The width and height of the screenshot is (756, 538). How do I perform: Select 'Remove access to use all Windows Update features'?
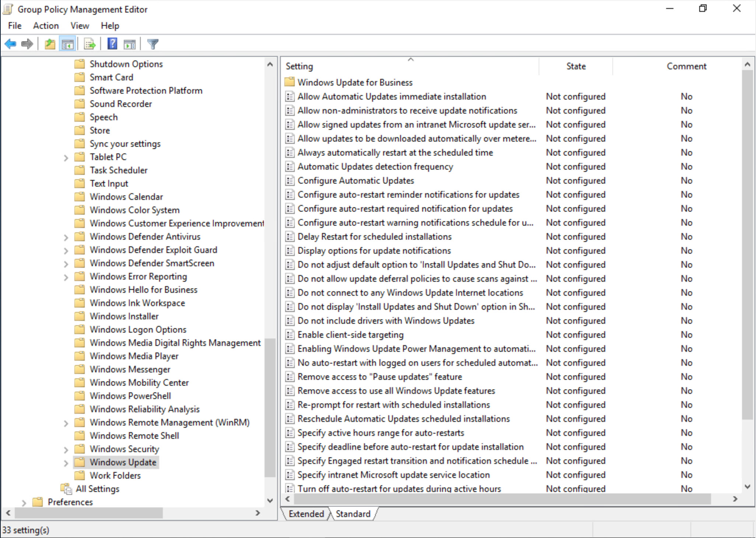[396, 391]
